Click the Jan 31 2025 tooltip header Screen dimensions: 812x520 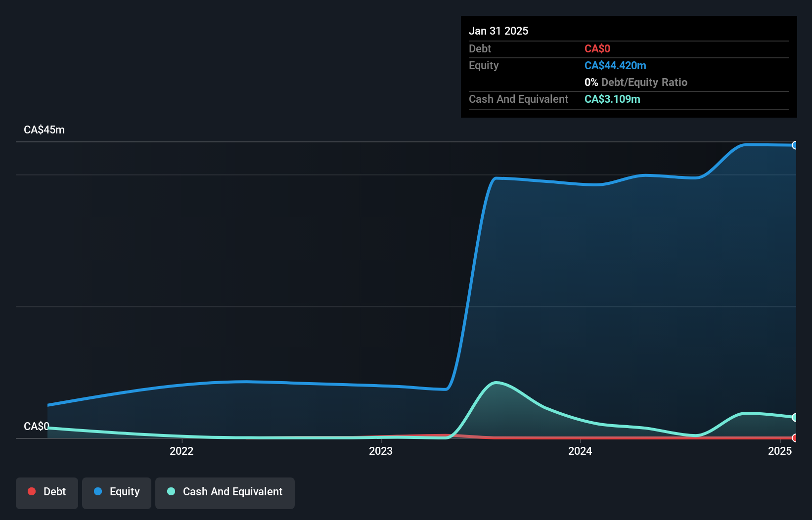point(498,31)
